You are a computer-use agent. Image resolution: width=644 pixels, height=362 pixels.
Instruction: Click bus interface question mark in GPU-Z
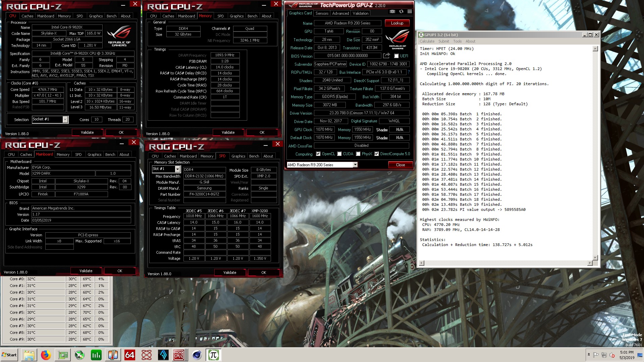(x=409, y=72)
